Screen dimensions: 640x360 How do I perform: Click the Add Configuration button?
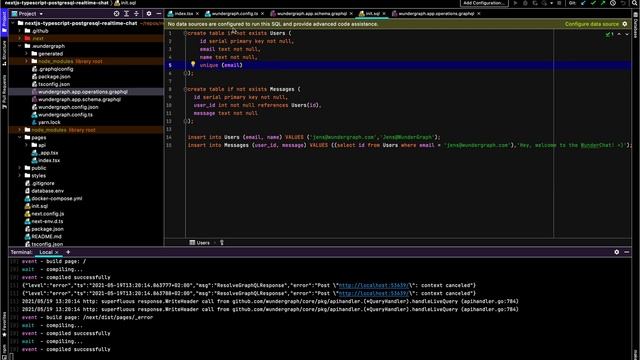[484, 3]
